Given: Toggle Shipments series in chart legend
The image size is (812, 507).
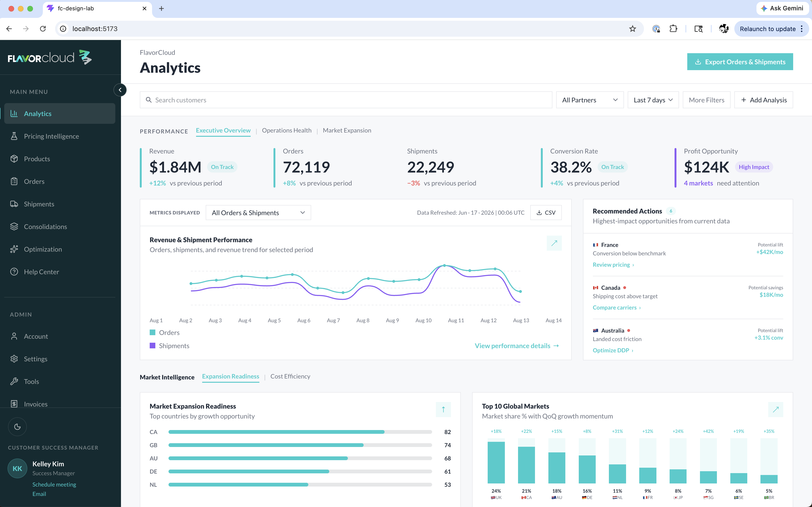Looking at the screenshot, I should click(x=169, y=346).
